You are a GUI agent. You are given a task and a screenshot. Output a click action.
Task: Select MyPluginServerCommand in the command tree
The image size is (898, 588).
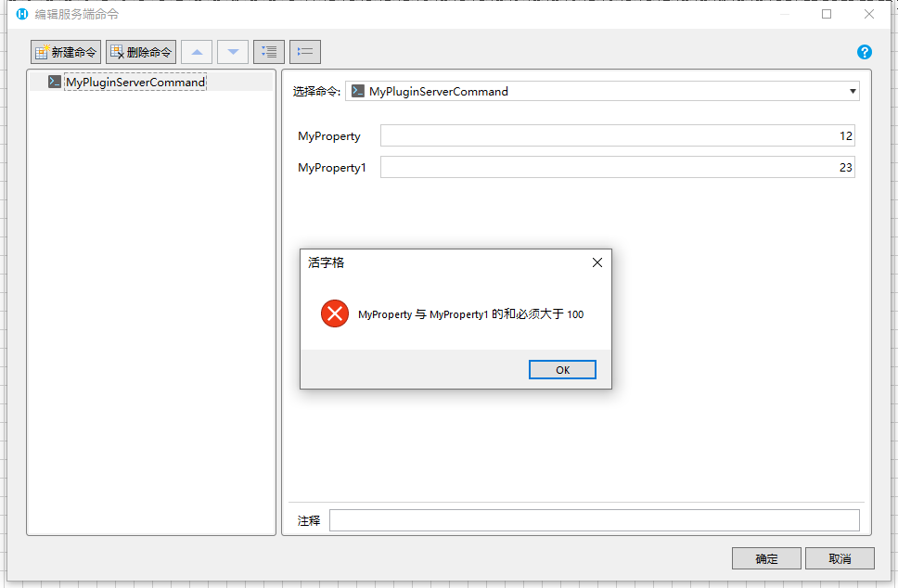pos(135,82)
